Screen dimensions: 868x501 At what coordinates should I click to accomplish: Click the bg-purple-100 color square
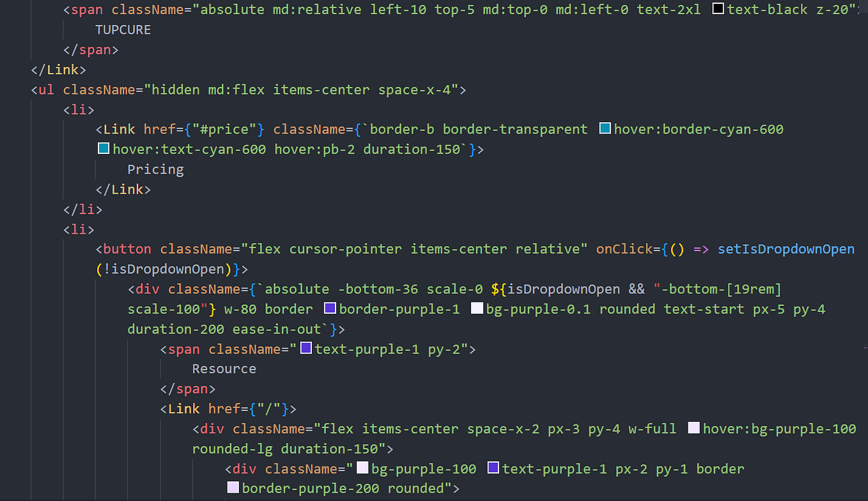(x=362, y=468)
